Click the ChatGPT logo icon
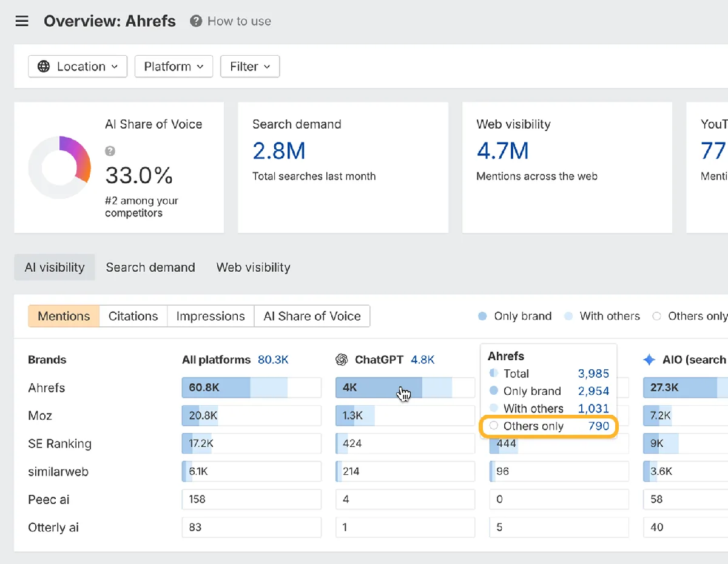 point(342,360)
